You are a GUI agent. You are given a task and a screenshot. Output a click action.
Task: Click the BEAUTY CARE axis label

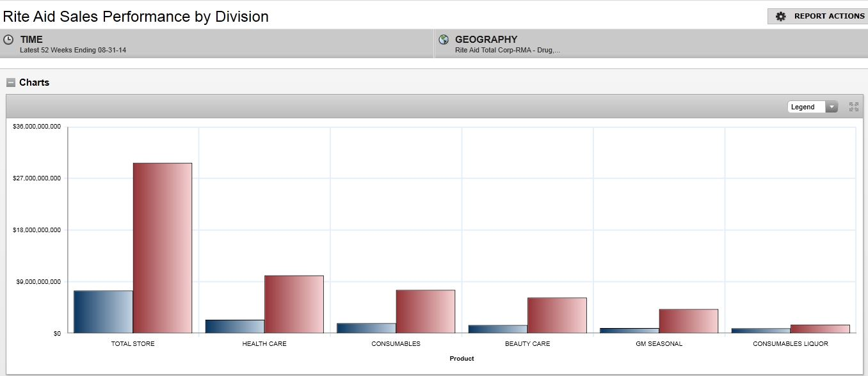click(527, 344)
